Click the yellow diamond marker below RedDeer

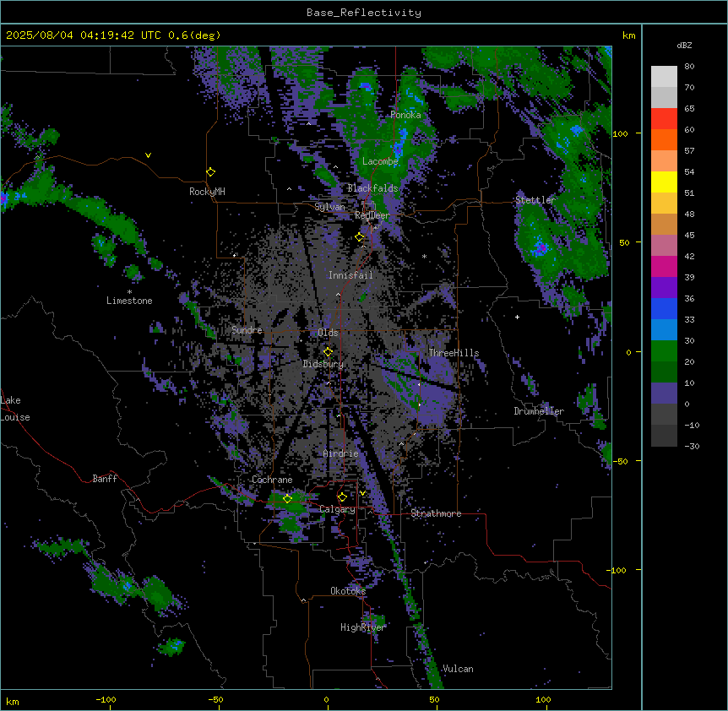point(360,237)
